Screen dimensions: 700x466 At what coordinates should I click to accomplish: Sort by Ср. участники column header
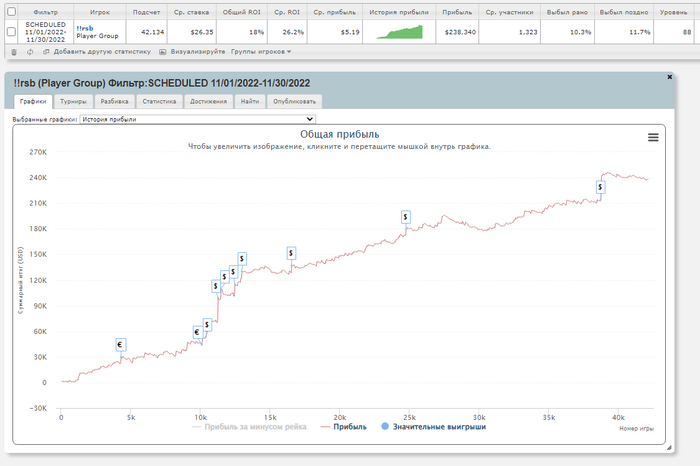click(509, 12)
